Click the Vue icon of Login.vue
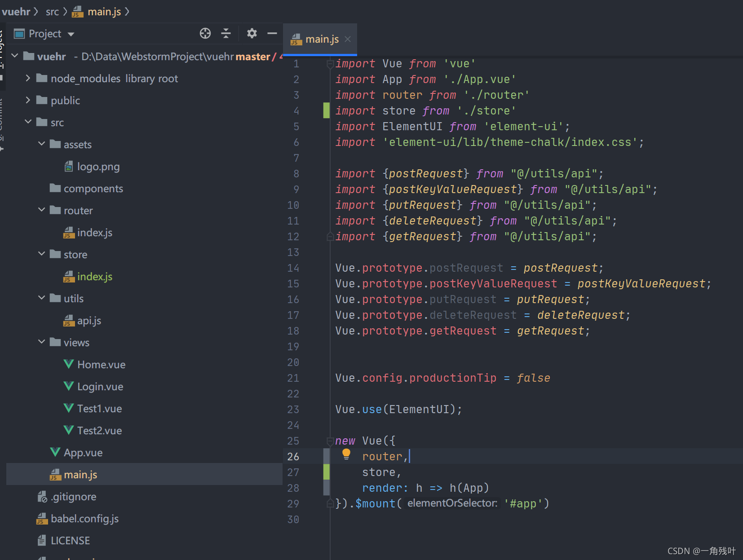This screenshot has width=743, height=560. pos(69,386)
